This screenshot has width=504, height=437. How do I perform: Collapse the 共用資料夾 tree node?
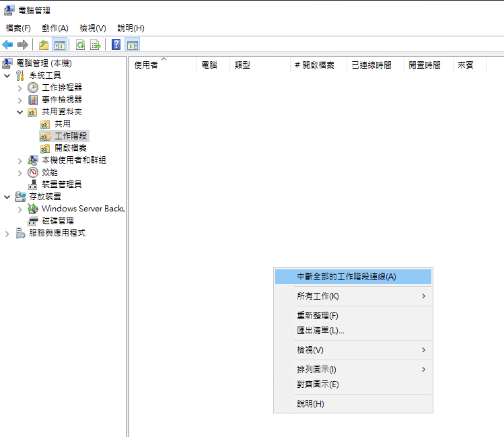[20, 112]
